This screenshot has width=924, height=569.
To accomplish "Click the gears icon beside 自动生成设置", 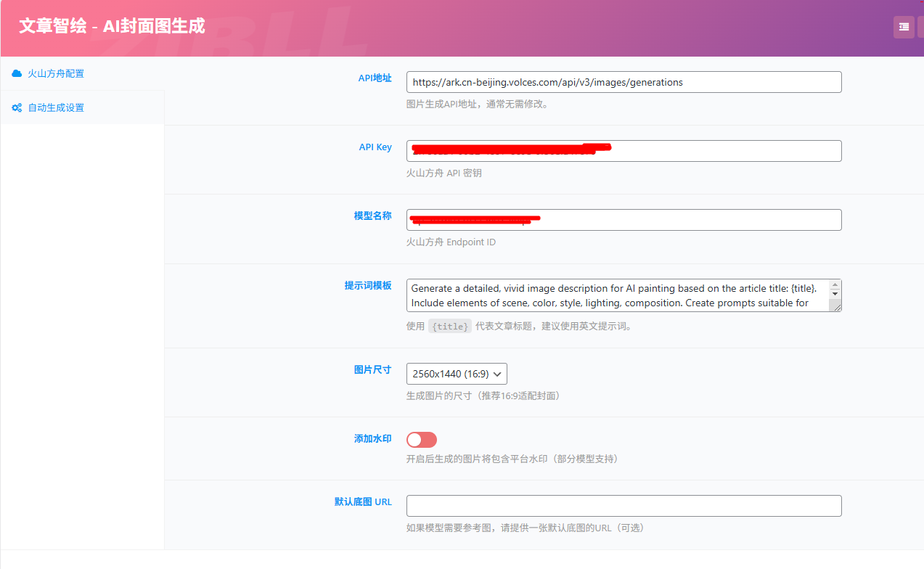I will (16, 106).
